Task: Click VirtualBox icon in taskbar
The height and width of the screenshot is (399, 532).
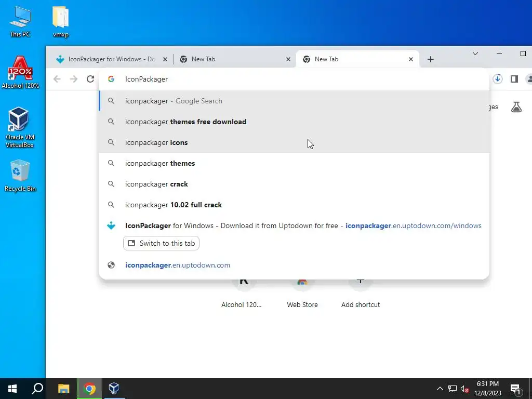Action: 114,389
